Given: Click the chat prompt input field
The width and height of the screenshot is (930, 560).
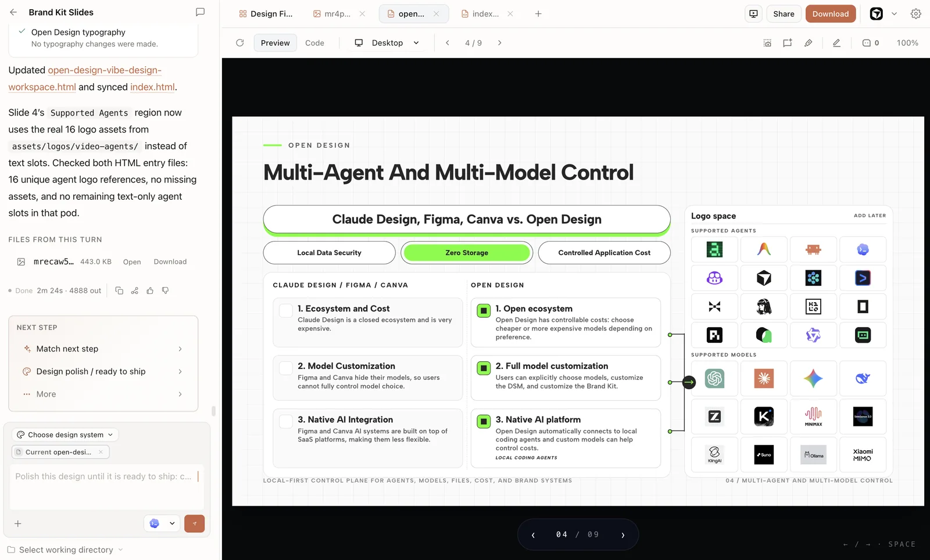Looking at the screenshot, I should pyautogui.click(x=107, y=487).
